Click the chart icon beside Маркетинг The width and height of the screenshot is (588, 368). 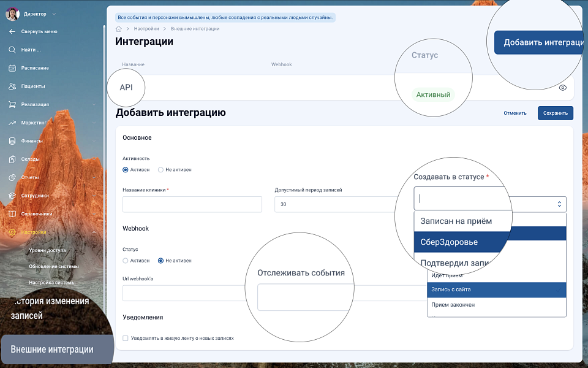(12, 123)
